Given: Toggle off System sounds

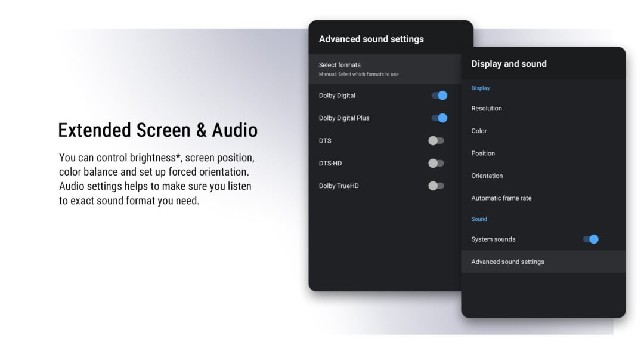Looking at the screenshot, I should [x=591, y=239].
